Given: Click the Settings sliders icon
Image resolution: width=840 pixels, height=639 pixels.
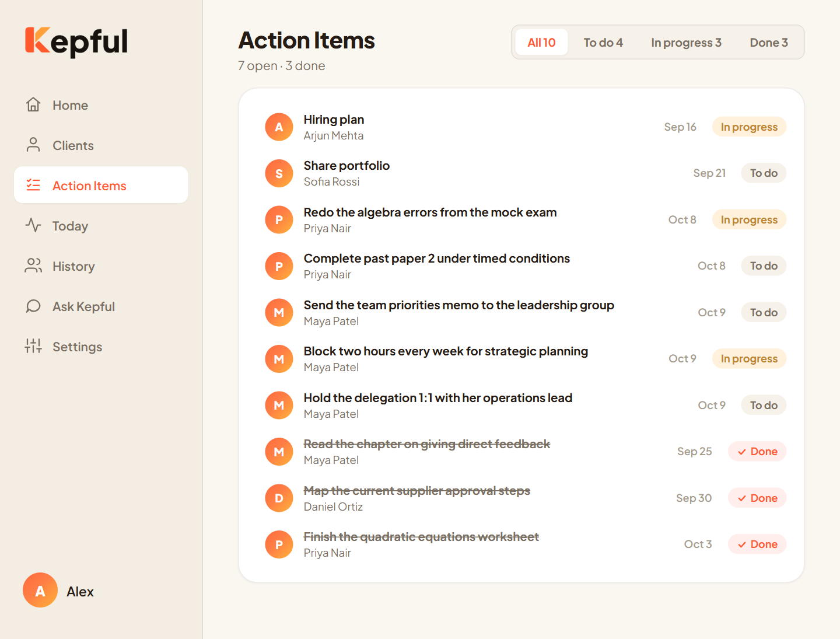Looking at the screenshot, I should tap(33, 347).
